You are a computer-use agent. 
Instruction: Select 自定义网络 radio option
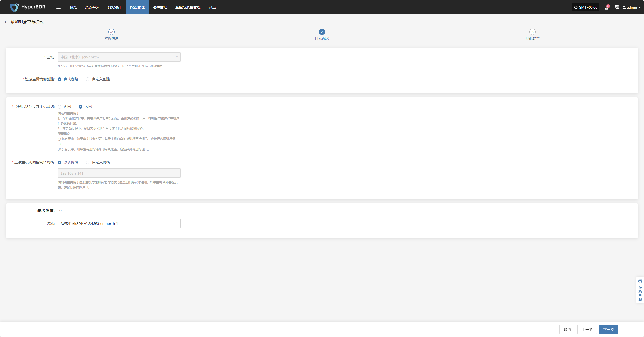pyautogui.click(x=98, y=162)
